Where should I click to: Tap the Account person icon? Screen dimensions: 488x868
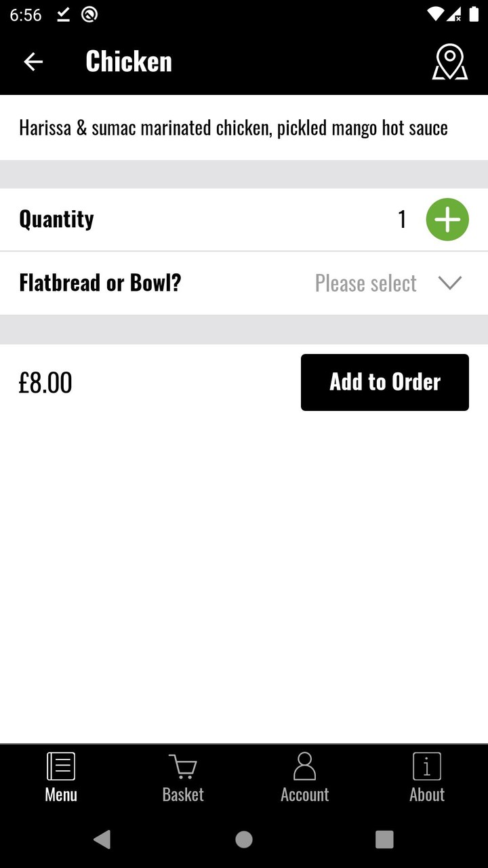(305, 766)
